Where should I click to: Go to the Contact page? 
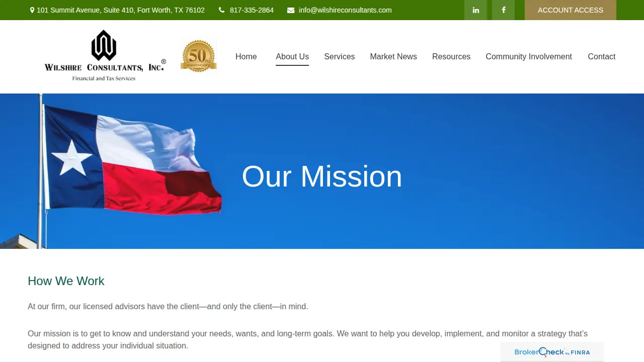click(602, 57)
